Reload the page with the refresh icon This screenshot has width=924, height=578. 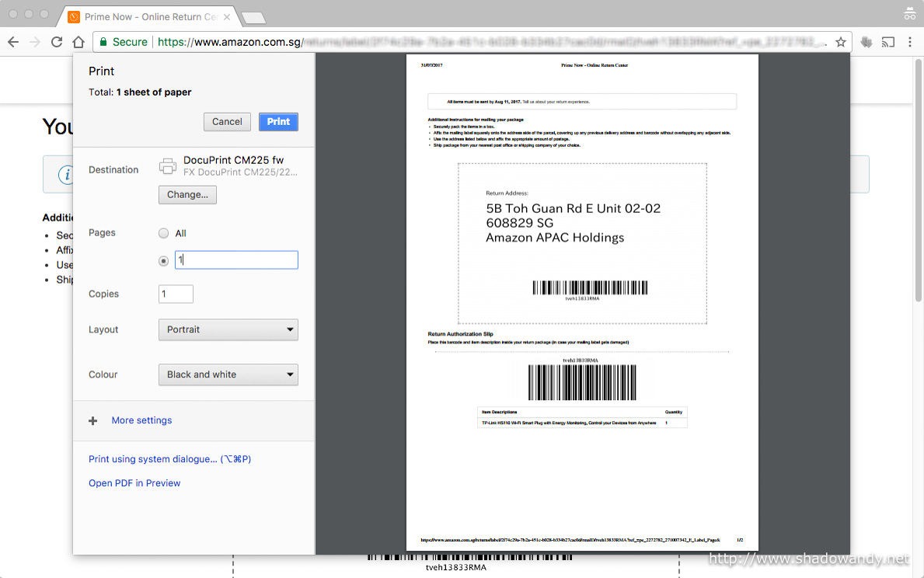pos(57,42)
